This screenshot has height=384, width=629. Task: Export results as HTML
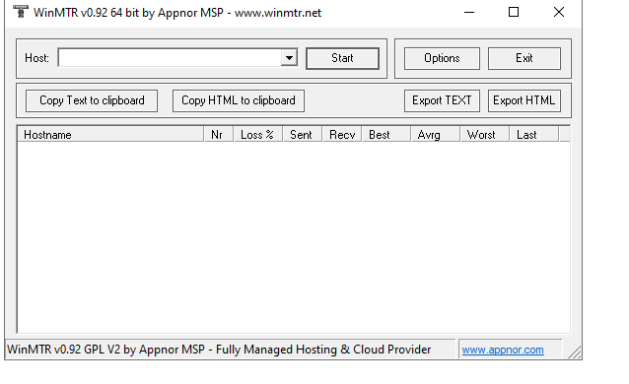click(524, 100)
